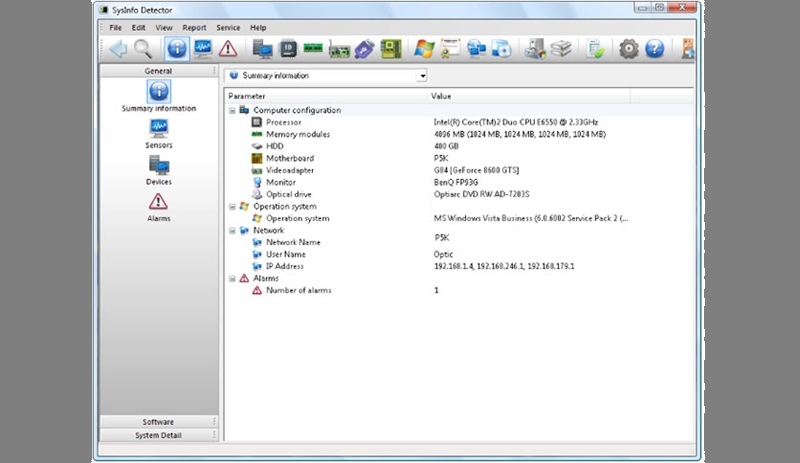Select the Number of alarms row
800x463 pixels.
459,290
